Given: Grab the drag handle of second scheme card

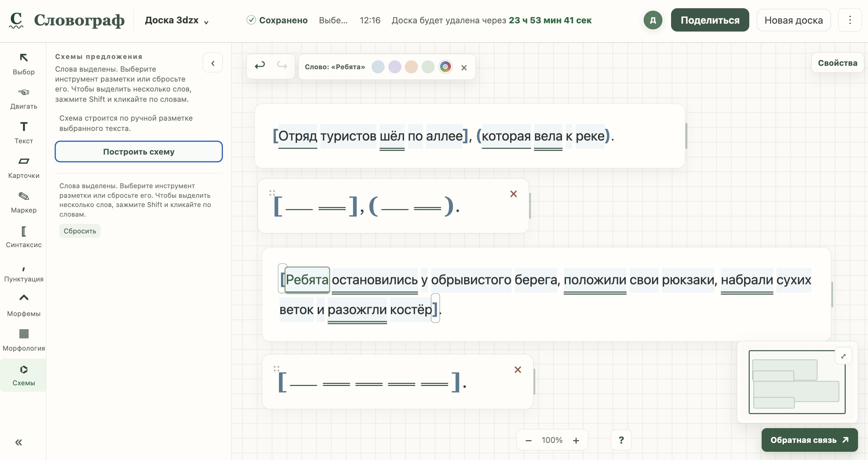Looking at the screenshot, I should (x=277, y=368).
